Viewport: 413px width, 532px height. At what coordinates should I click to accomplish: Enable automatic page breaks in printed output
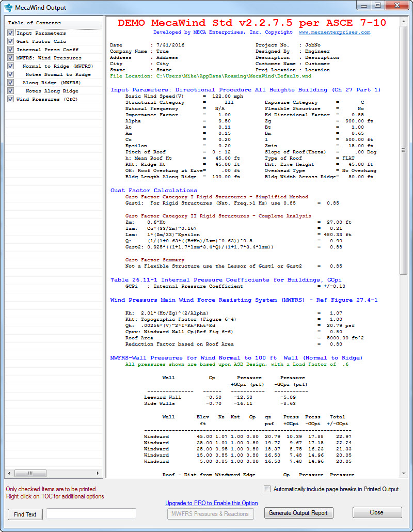click(267, 489)
